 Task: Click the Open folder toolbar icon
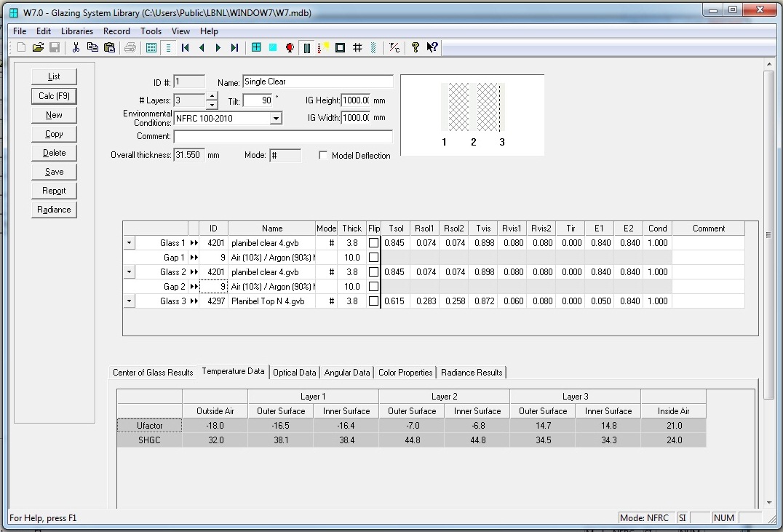tap(38, 47)
